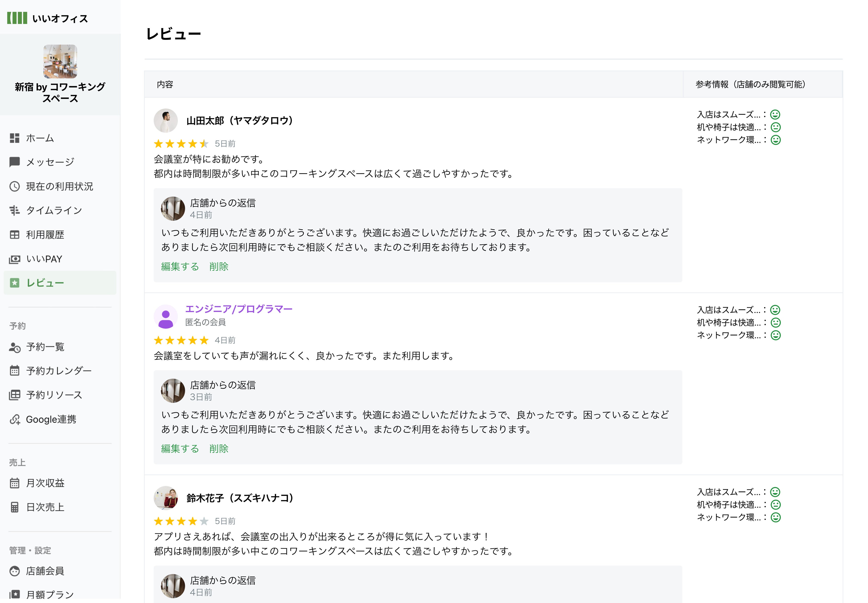This screenshot has height=603, width=868.
Task: Open 予約リソース in sidebar
Action: 54,395
